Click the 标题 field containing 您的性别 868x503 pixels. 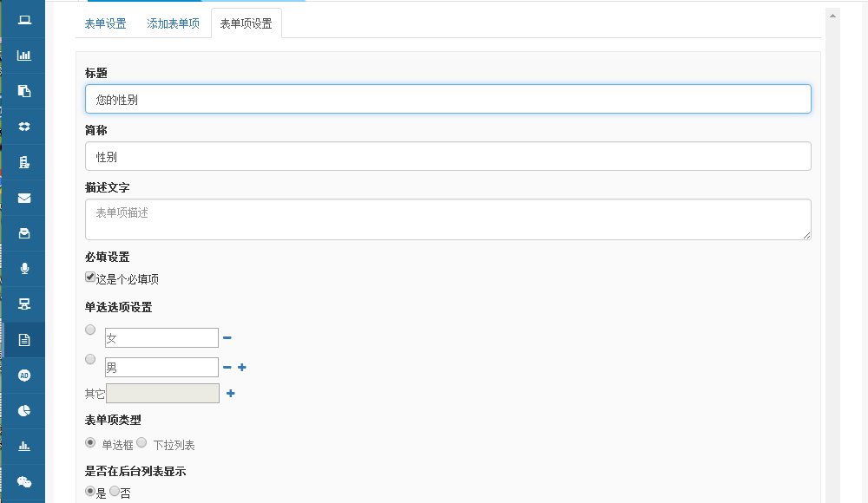pos(448,99)
